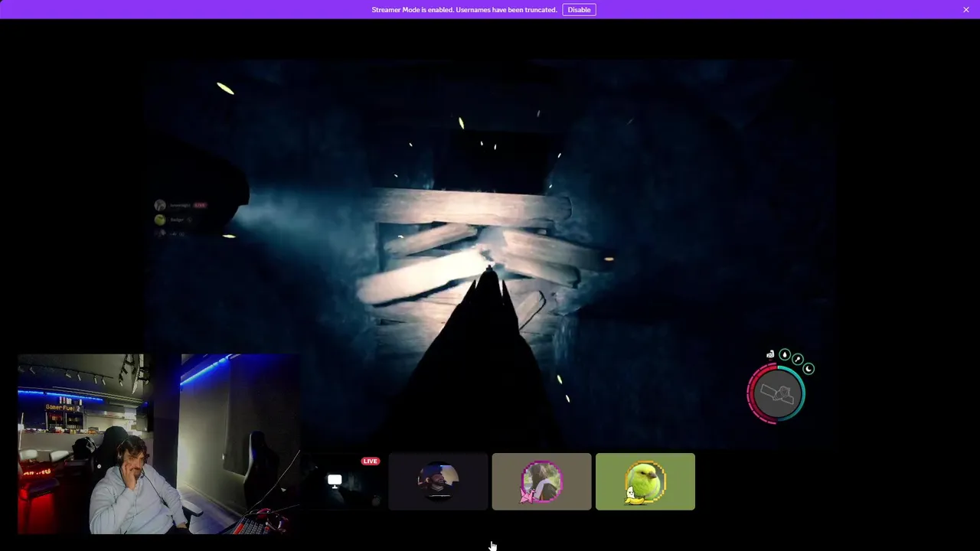Viewport: 980px width, 551px height.
Task: Dismiss the Streamer Mode banner with X
Action: click(x=966, y=9)
